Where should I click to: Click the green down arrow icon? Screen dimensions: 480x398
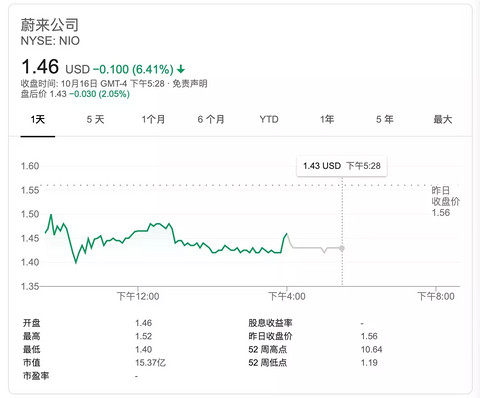coord(181,69)
